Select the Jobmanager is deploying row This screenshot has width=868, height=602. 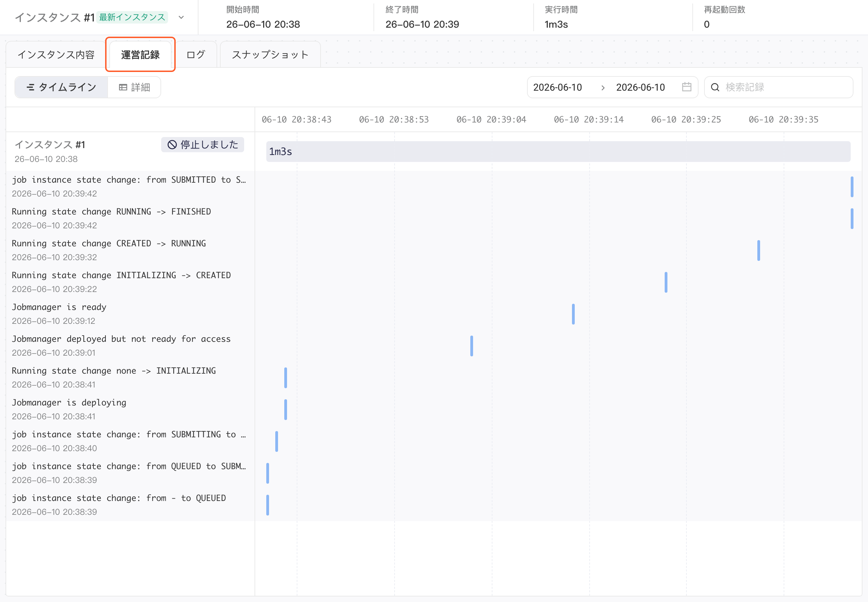point(130,409)
